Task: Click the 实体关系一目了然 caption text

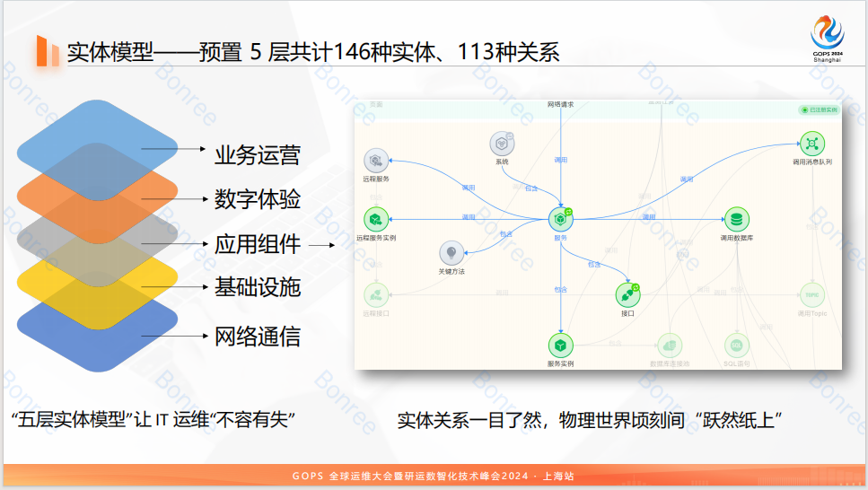Action: point(590,420)
